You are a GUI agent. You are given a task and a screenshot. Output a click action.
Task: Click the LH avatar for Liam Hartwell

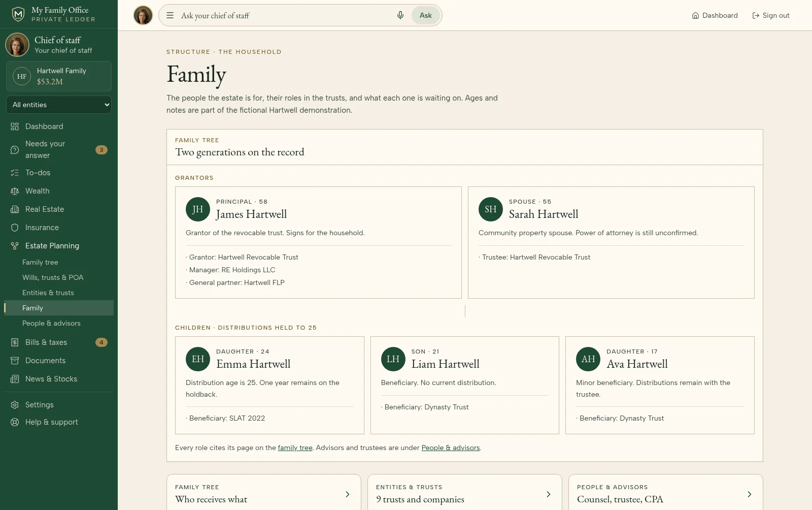coord(393,359)
